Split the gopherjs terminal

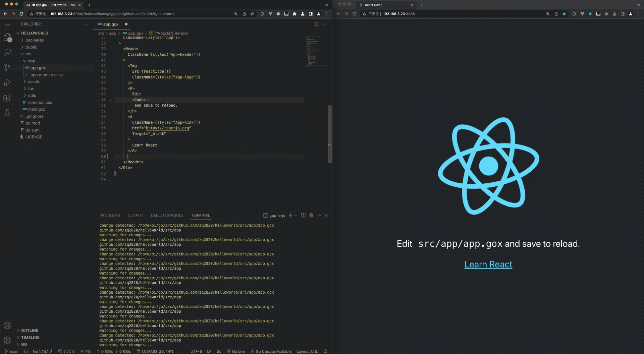pos(303,215)
